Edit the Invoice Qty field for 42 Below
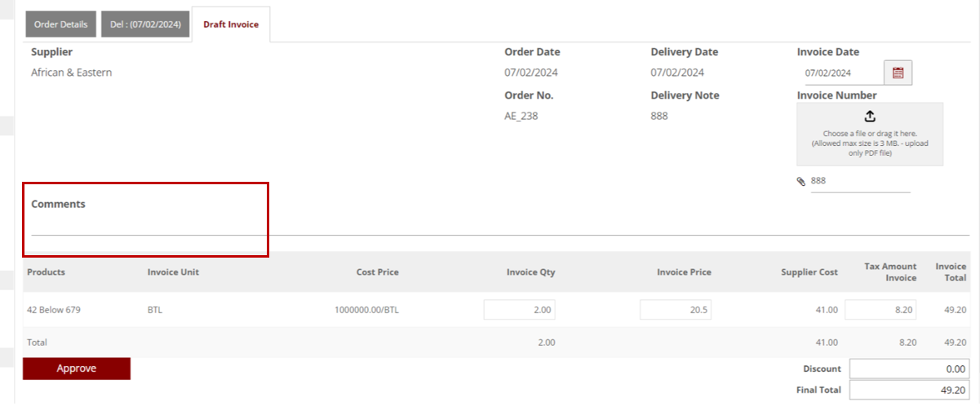This screenshot has width=980, height=406. click(x=520, y=310)
